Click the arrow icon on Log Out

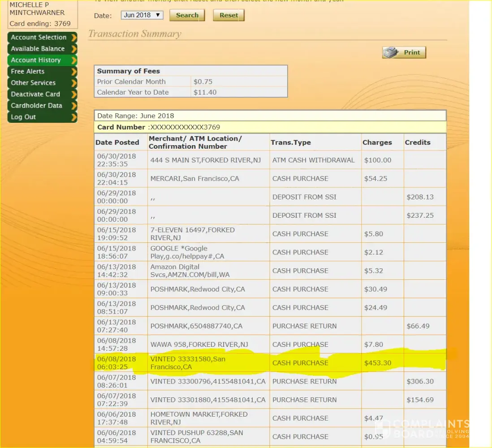(74, 117)
